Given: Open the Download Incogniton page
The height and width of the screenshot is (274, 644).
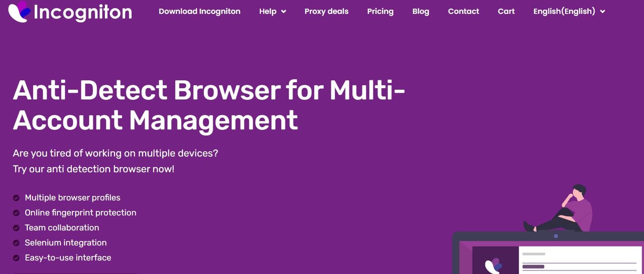Looking at the screenshot, I should pos(199,11).
